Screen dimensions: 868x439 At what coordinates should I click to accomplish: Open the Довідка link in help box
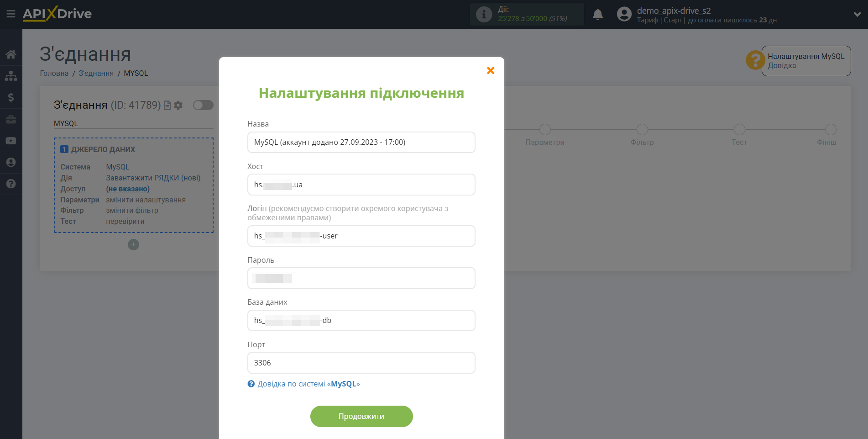coord(782,65)
